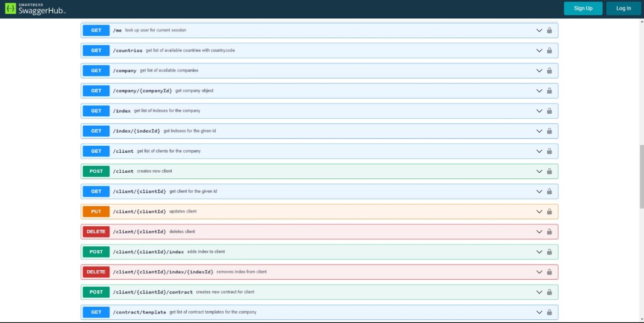The width and height of the screenshot is (644, 323).
Task: Open the GET /client list operation
Action: pyautogui.click(x=319, y=151)
